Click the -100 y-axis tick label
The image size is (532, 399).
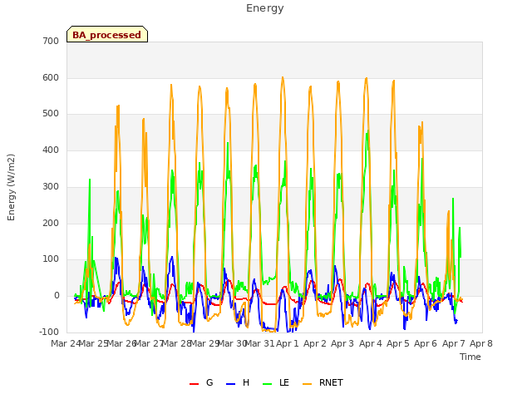point(49,332)
